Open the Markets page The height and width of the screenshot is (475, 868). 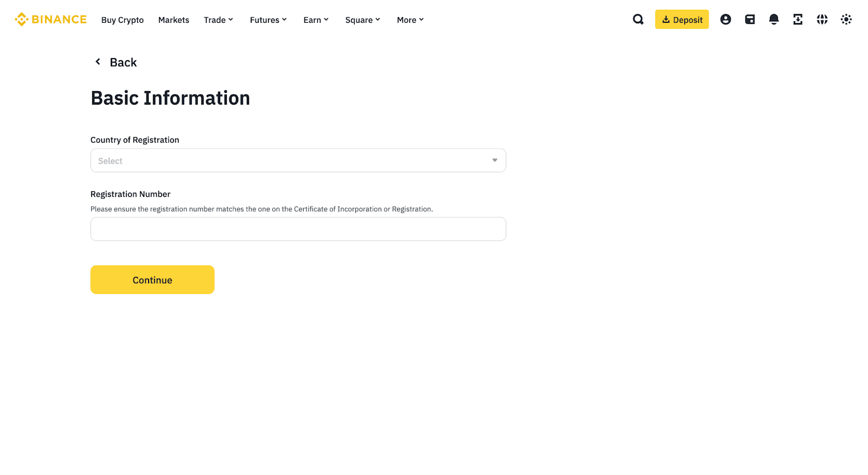click(174, 20)
